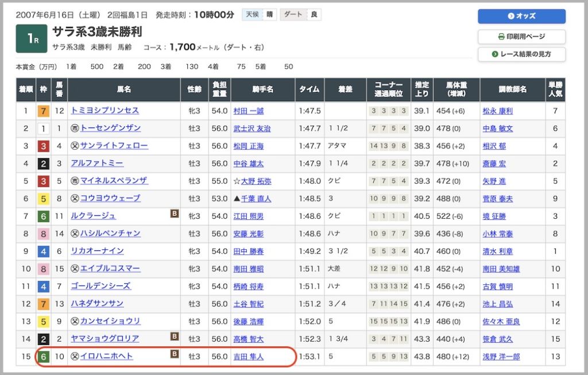Select weather value 晴

pos(270,14)
